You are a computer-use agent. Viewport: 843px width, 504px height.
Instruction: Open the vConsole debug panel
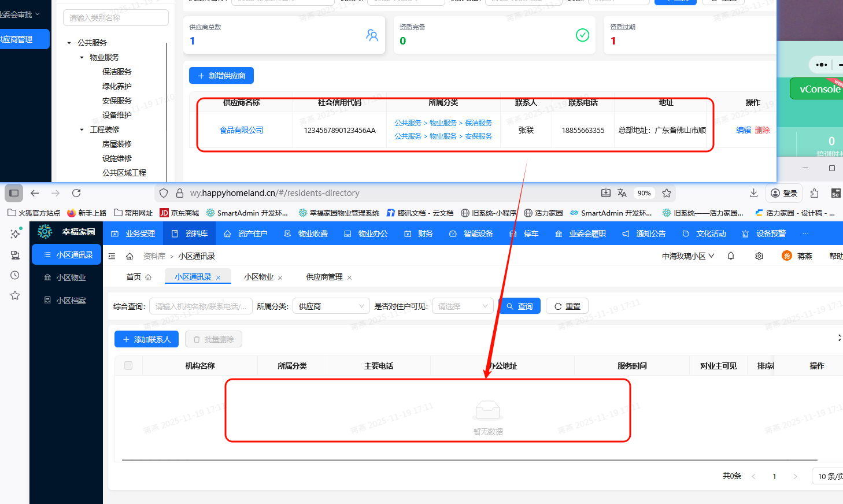(x=816, y=88)
